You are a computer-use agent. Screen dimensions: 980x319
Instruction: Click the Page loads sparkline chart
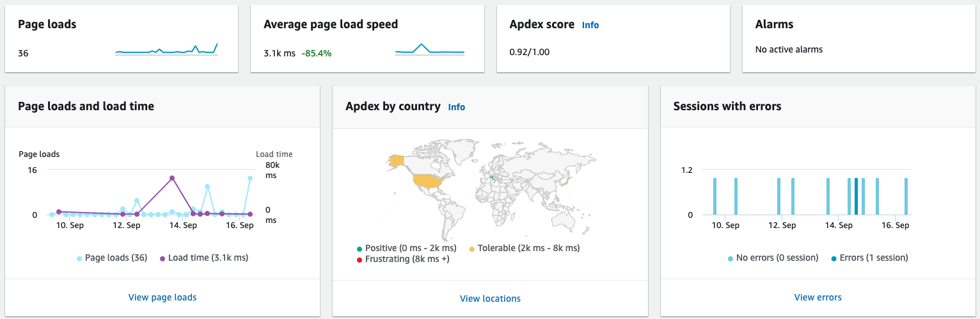167,49
